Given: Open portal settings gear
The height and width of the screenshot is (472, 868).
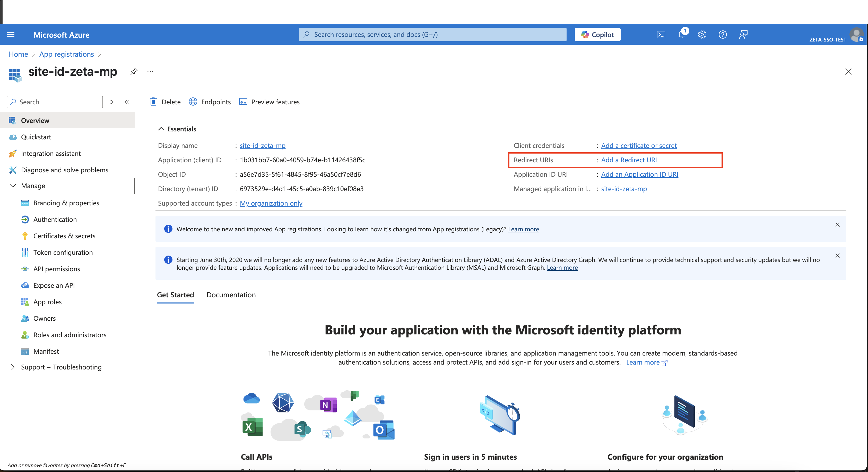Looking at the screenshot, I should tap(702, 34).
